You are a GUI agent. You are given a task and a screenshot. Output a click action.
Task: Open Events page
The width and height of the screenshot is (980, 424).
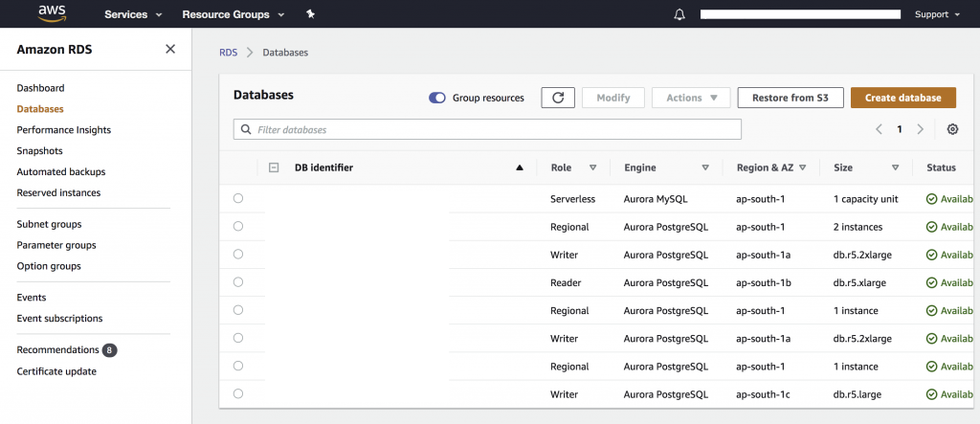coord(32,297)
